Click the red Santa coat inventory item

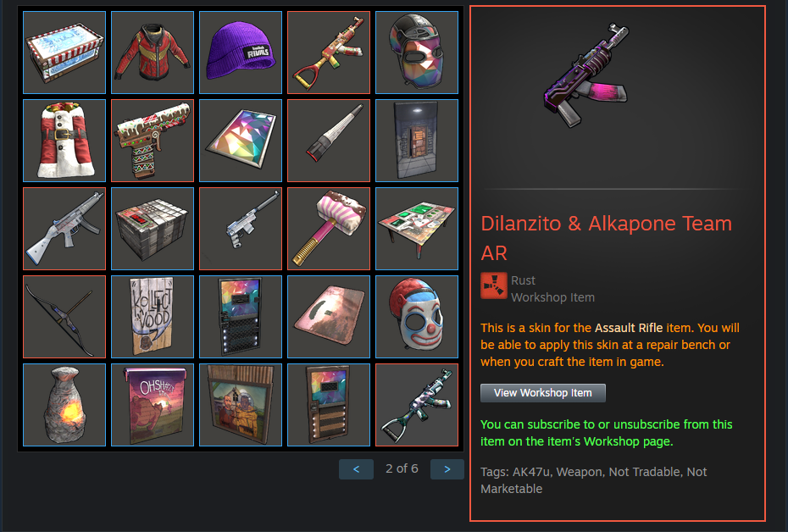tap(64, 141)
